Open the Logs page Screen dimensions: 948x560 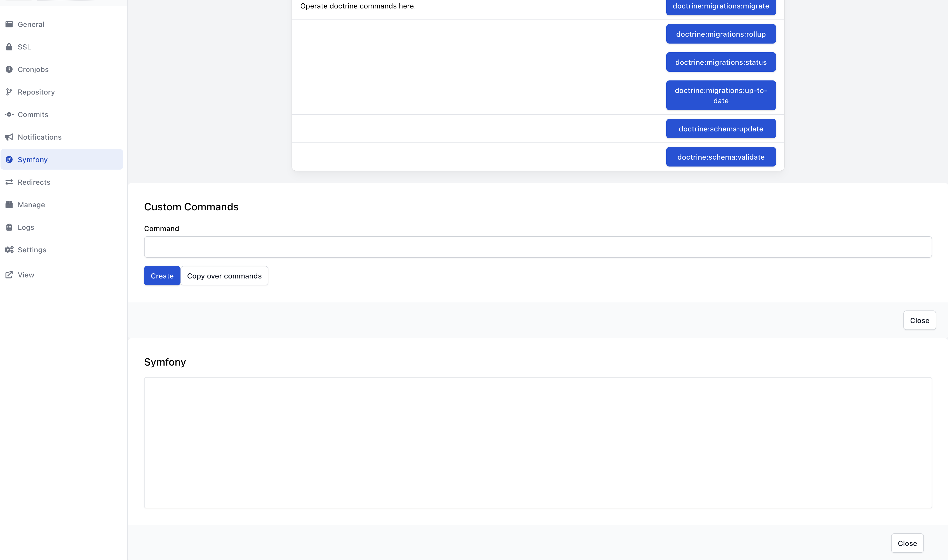(62, 227)
